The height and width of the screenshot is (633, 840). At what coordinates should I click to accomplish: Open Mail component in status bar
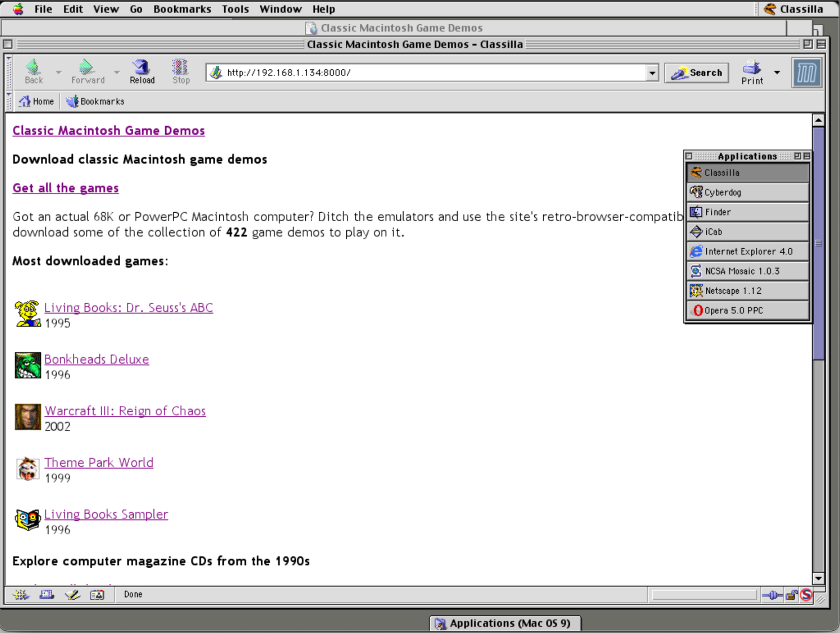47,595
